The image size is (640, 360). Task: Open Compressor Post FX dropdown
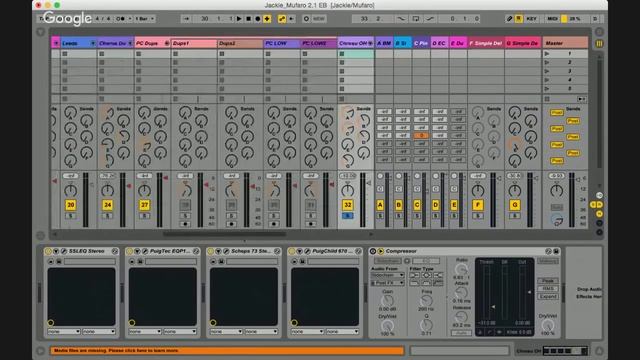pos(387,283)
